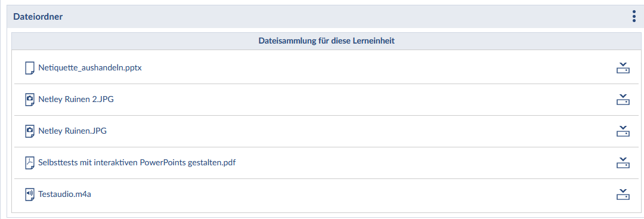Open the Netiquette_aushandeln.pptx file link
Image resolution: width=644 pixels, height=219 pixels.
click(90, 68)
